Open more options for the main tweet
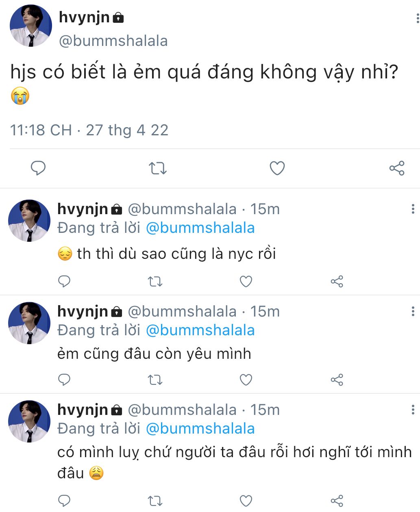420x512 pixels. (x=417, y=18)
